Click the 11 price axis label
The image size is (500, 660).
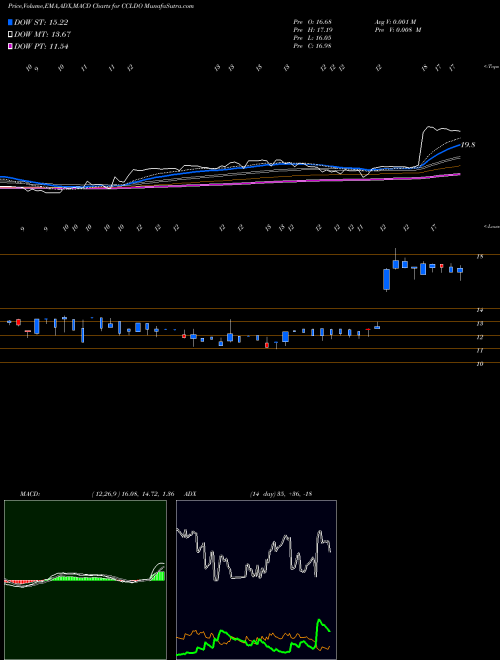pos(480,351)
